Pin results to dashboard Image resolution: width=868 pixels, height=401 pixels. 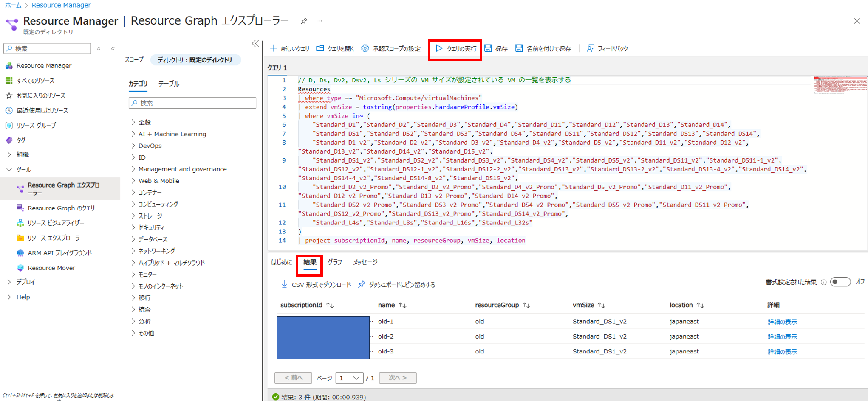pos(397,284)
